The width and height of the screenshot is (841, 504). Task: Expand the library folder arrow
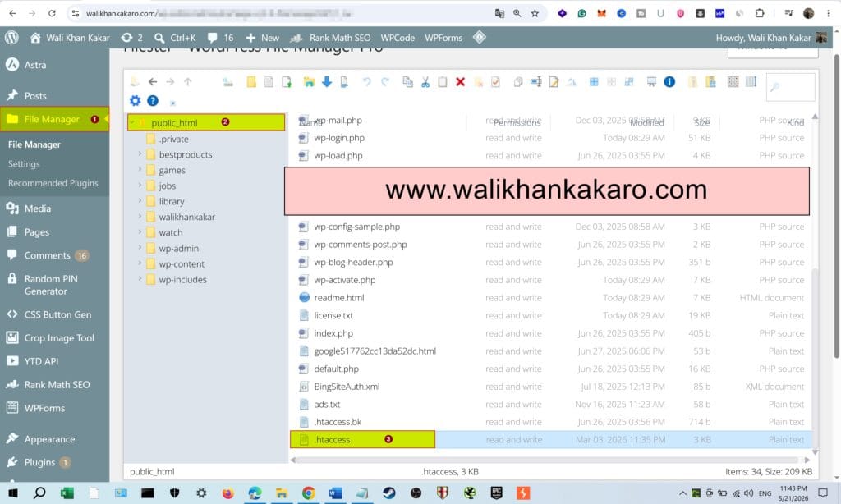(x=140, y=200)
